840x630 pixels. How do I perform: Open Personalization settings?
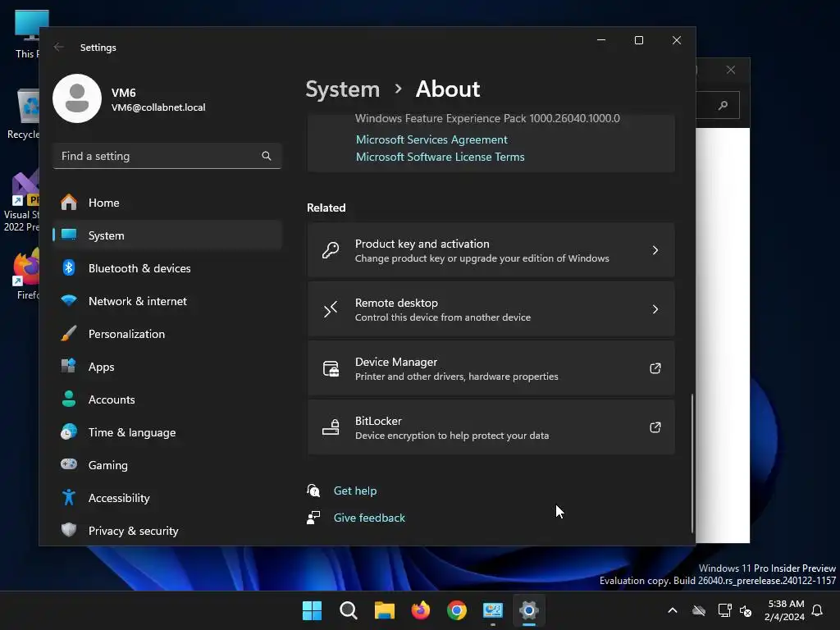[x=167, y=334]
